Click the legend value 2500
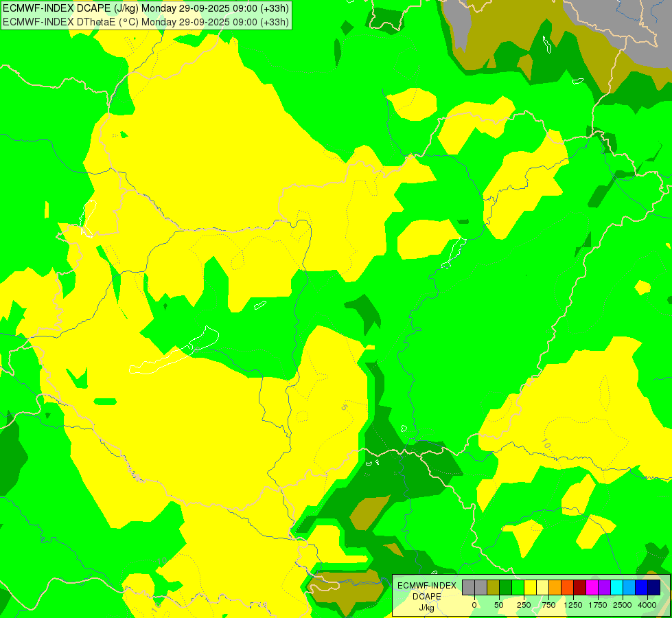 click(623, 605)
